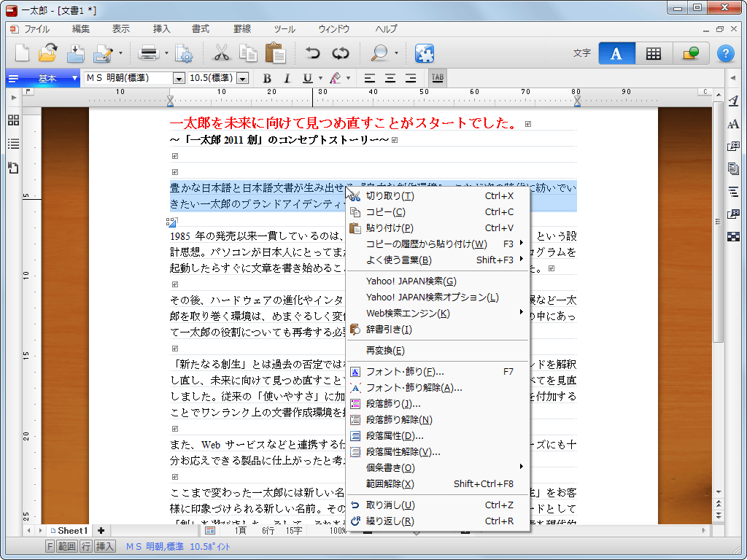Click the list outline icon in left sidebar
Viewport: 747px width, 560px height.
[13, 144]
